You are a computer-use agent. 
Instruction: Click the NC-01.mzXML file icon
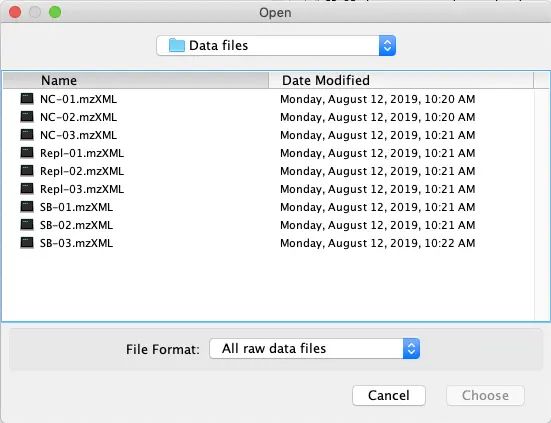(x=27, y=99)
